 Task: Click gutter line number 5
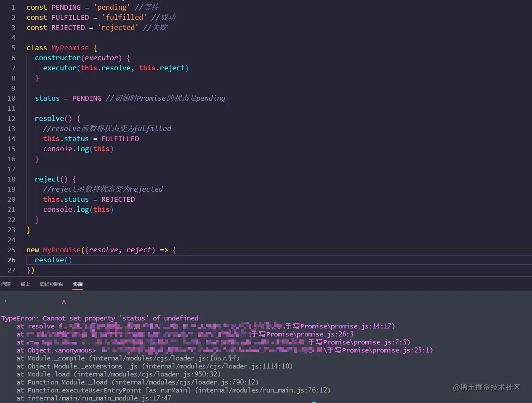click(x=13, y=48)
